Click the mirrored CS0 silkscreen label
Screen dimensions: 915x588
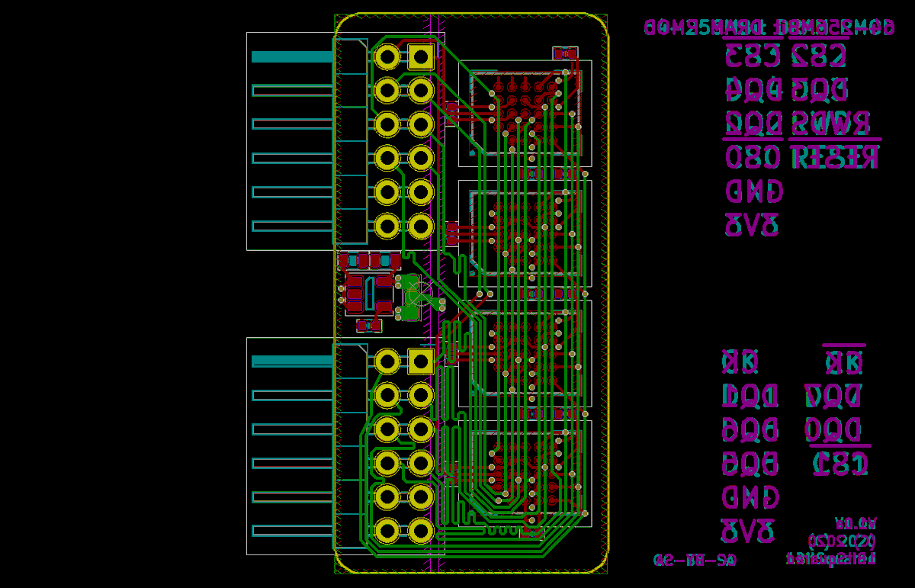(x=753, y=158)
